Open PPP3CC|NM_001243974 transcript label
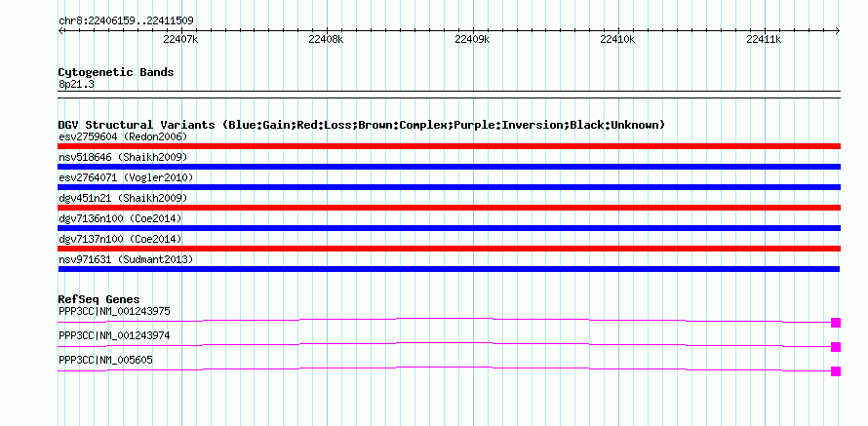868x426 pixels. pos(114,335)
